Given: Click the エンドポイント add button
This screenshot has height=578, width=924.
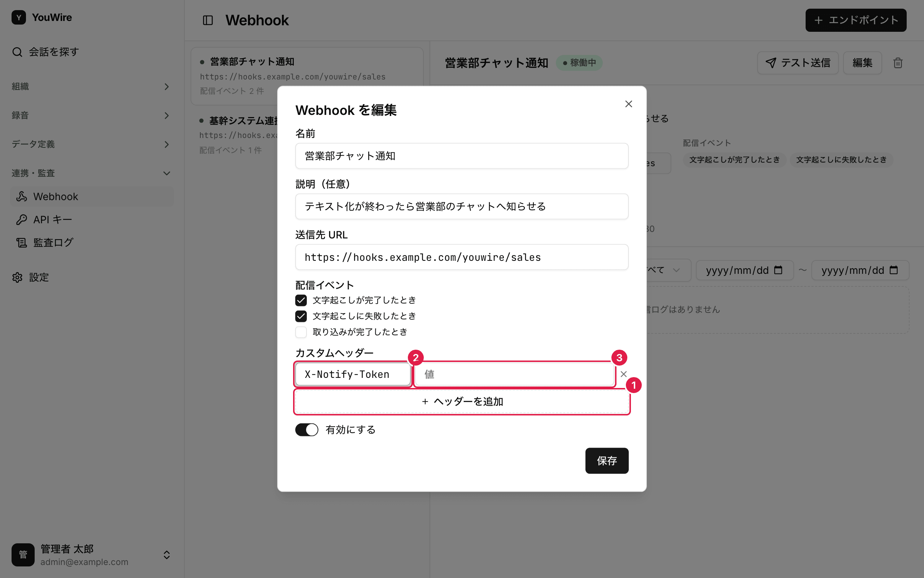Looking at the screenshot, I should pos(856,20).
